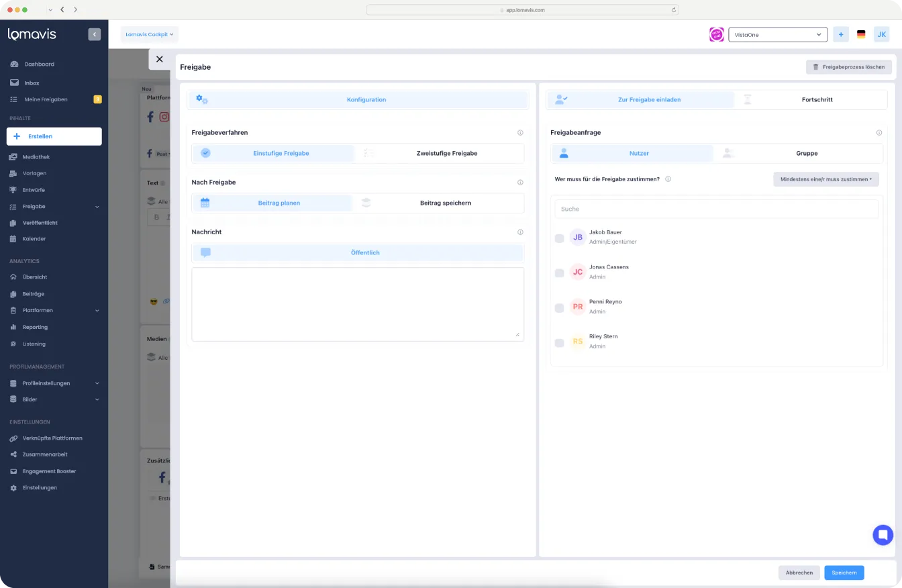Viewport: 902px width, 588px height.
Task: Click the Kalender sidebar icon
Action: (13, 239)
